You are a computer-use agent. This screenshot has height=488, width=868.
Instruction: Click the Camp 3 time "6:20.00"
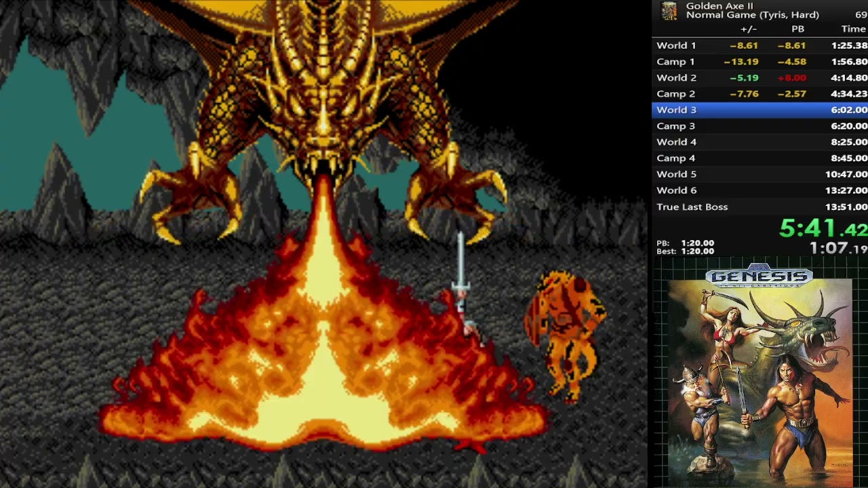[x=849, y=126]
